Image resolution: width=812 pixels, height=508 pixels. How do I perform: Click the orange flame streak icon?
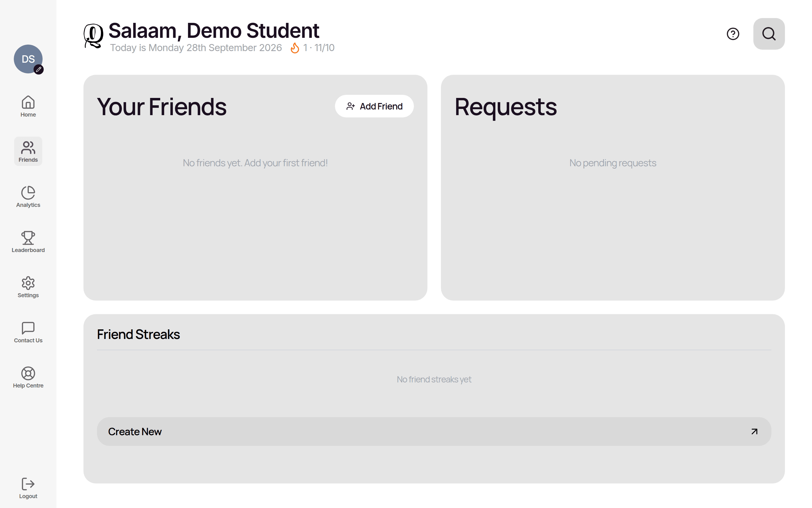[x=295, y=48]
